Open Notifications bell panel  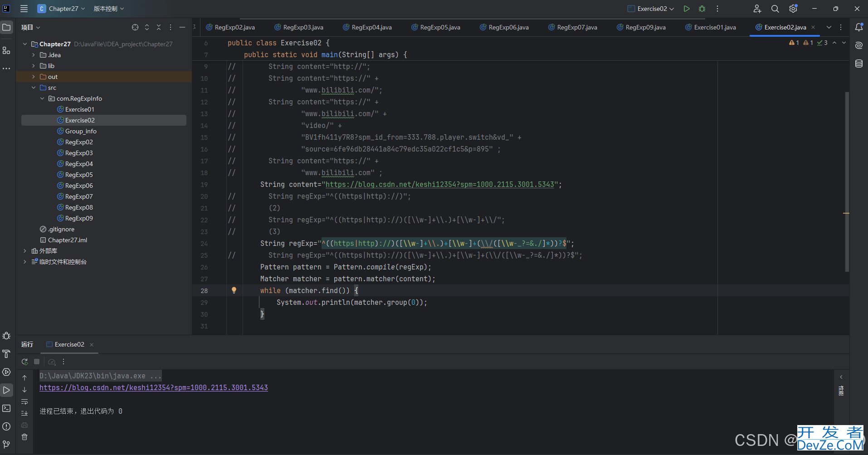click(859, 27)
